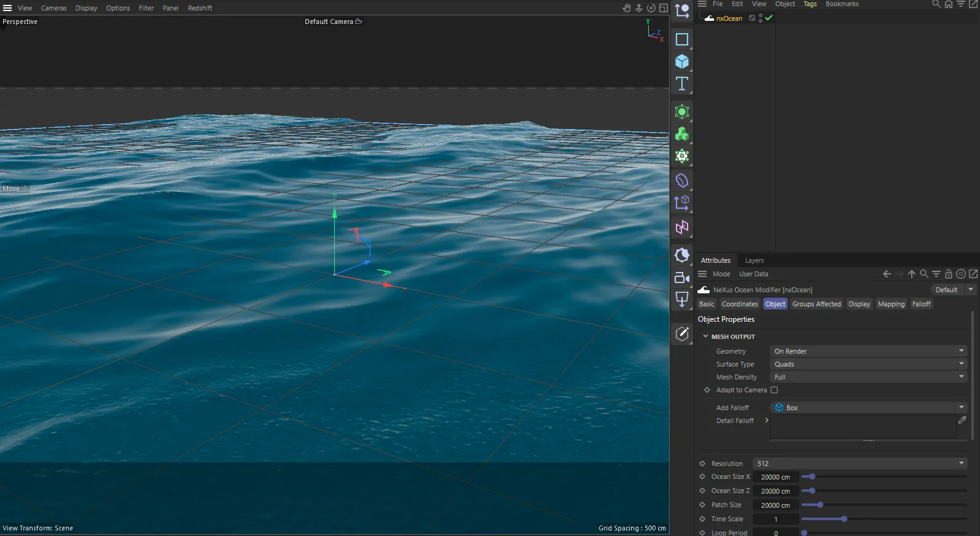Open the Falloff tab
The height and width of the screenshot is (536, 980).
[x=922, y=304]
